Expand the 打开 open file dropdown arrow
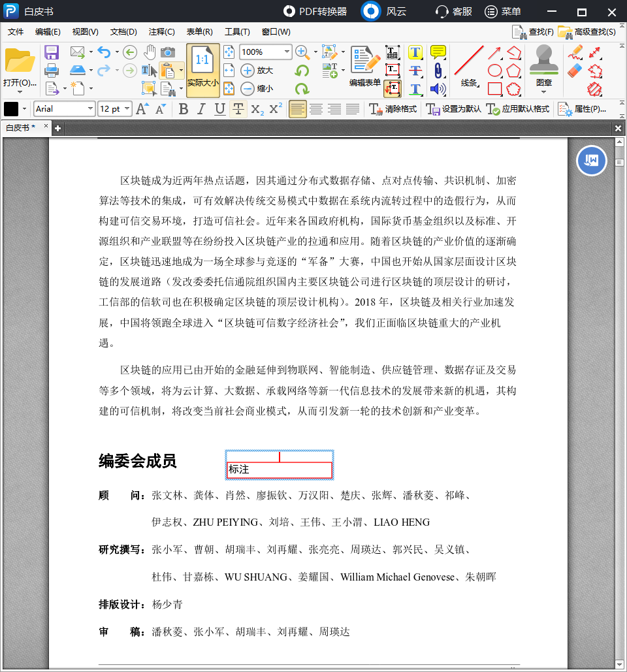 coord(20,92)
